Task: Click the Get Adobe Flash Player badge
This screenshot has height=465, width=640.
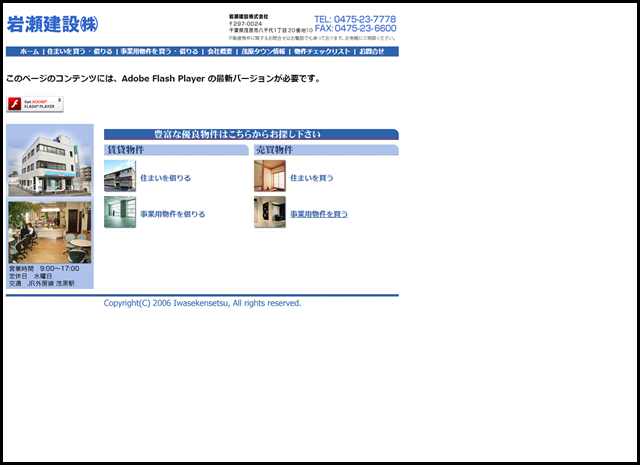Action: click(35, 104)
